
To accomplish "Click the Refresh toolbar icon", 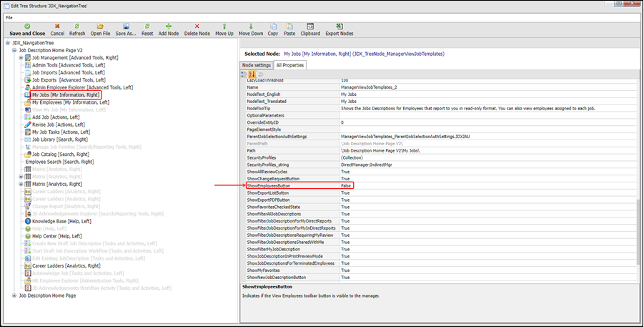I will [77, 26].
